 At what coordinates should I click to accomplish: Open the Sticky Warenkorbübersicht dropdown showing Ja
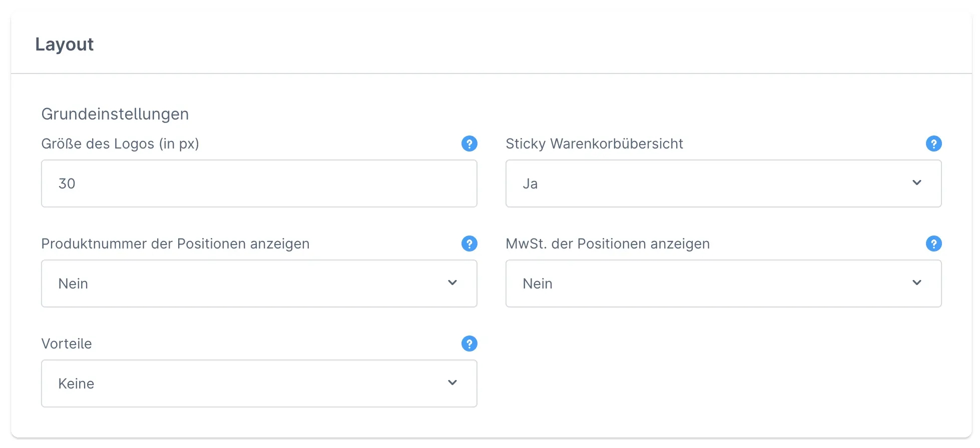tap(701, 183)
